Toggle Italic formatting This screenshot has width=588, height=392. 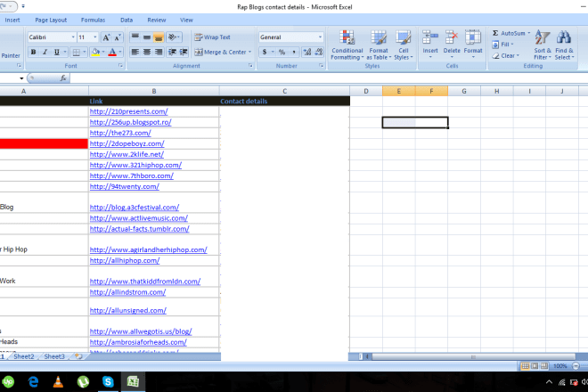[x=45, y=53]
